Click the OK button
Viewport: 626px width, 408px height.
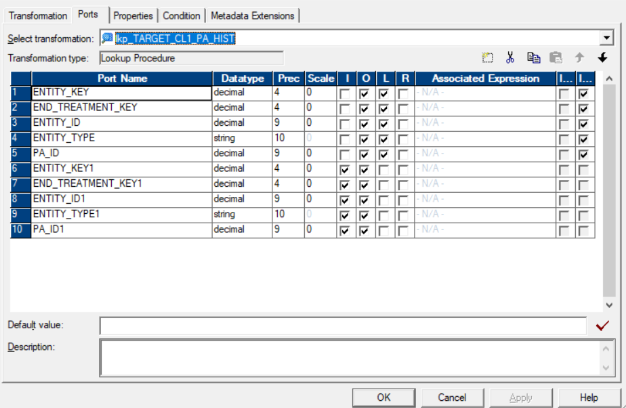[x=384, y=398]
